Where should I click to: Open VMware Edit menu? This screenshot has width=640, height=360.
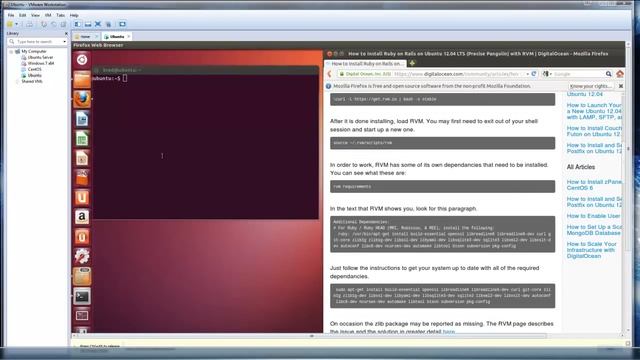[x=22, y=15]
